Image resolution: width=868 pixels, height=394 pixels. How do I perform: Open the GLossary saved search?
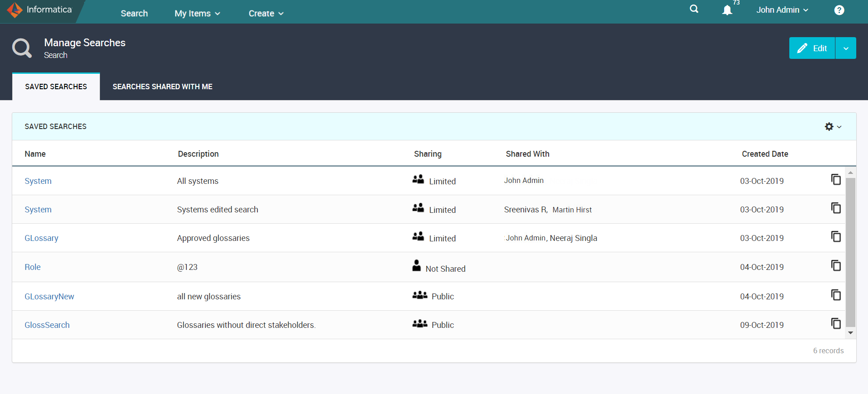(x=41, y=238)
